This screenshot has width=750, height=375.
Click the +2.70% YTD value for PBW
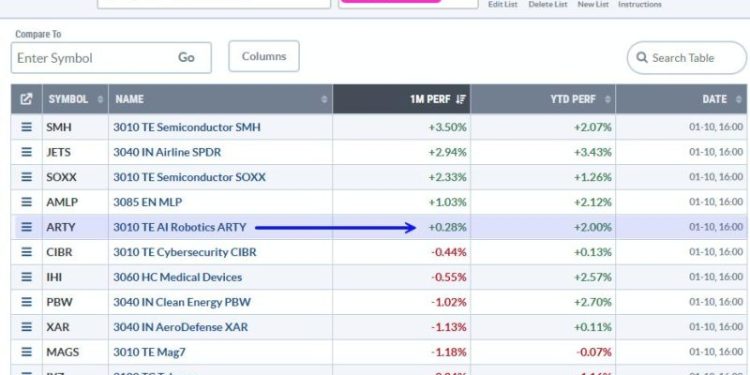[x=593, y=302]
